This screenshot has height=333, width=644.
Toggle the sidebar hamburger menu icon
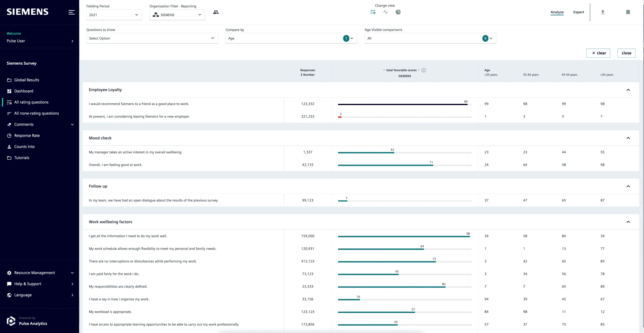coord(71,12)
